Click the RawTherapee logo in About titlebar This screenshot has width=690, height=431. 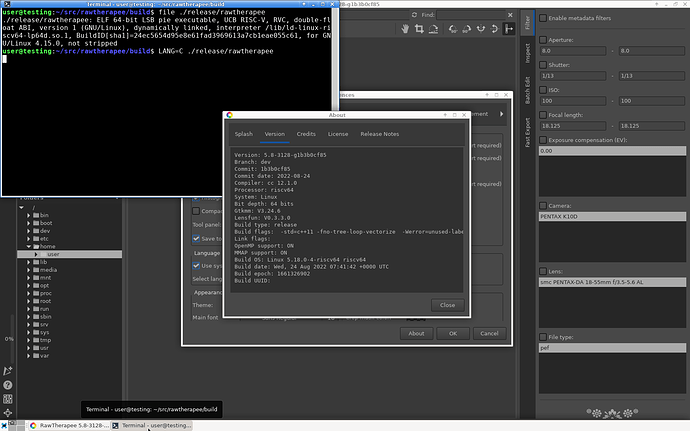pyautogui.click(x=229, y=115)
